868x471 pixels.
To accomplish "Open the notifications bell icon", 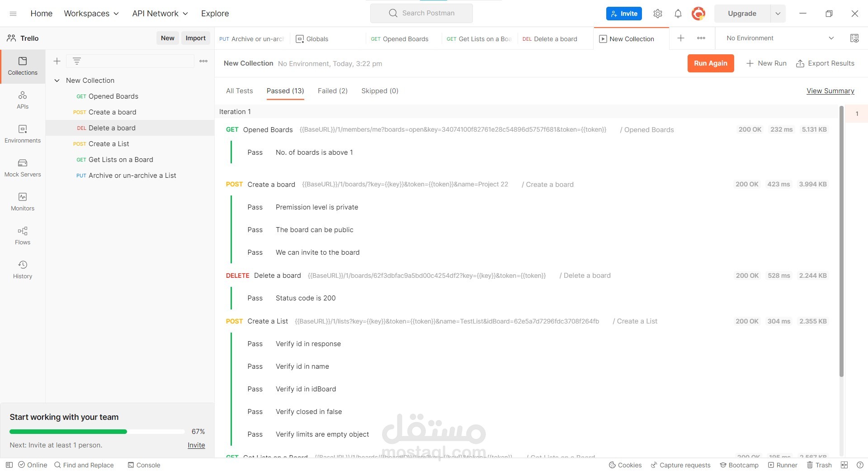I will tap(678, 14).
